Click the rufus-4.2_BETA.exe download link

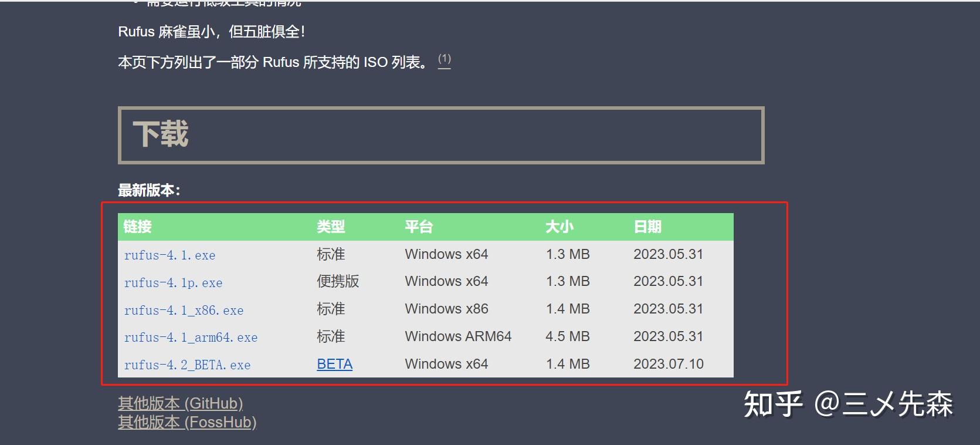point(187,365)
